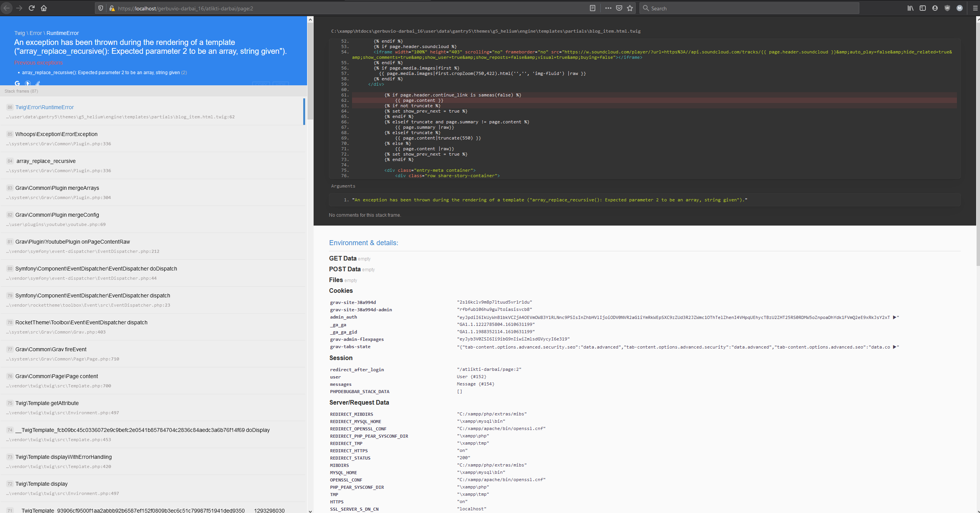Click the redirect_after_login session value
Image resolution: width=980 pixels, height=513 pixels.
pos(489,369)
